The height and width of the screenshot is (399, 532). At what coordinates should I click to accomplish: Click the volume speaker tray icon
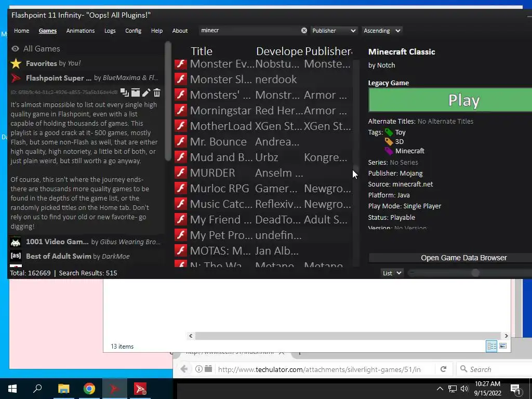pos(464,389)
